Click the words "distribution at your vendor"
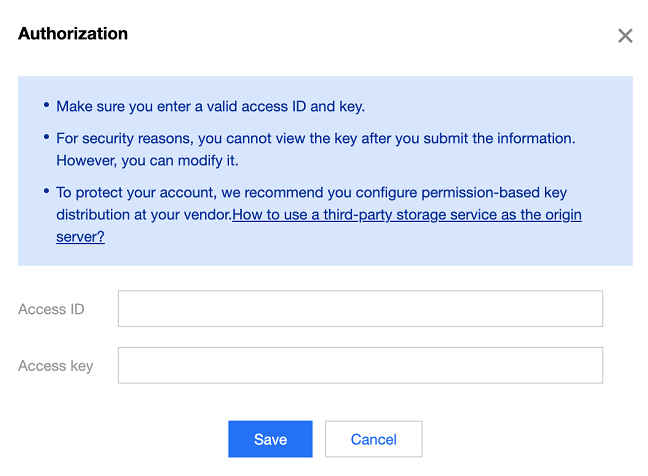Viewport: 648px width, 476px height. click(144, 215)
